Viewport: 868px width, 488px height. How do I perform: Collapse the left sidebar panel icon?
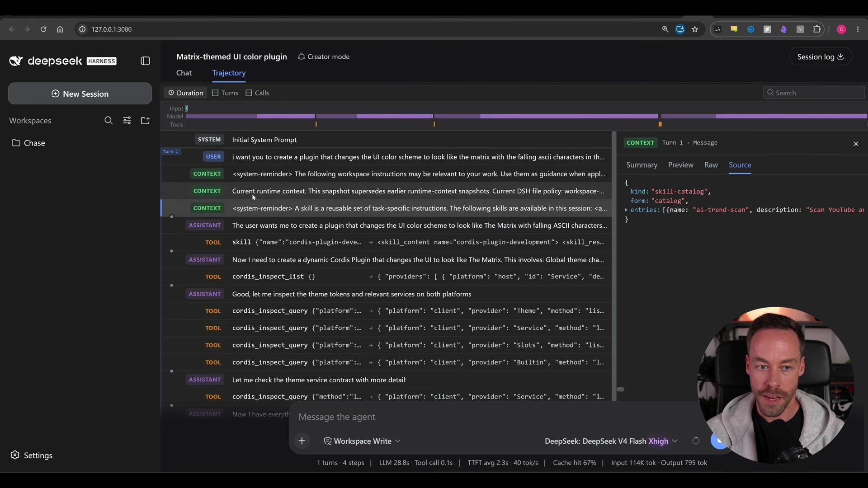[x=145, y=61]
